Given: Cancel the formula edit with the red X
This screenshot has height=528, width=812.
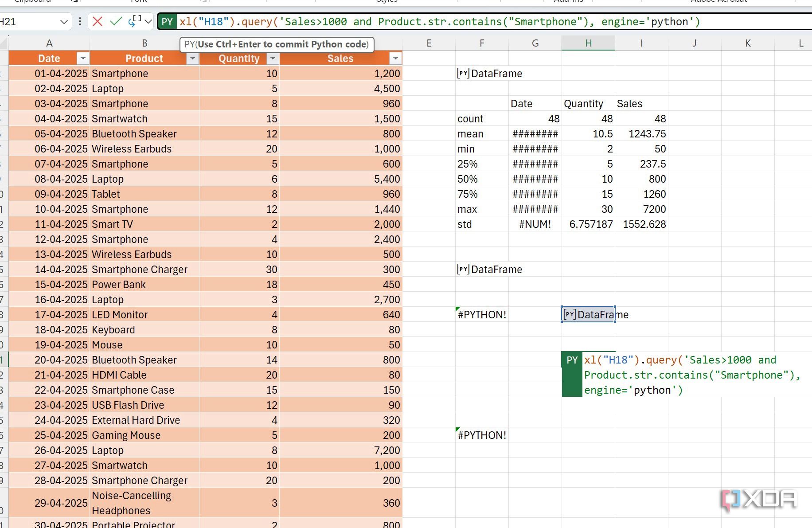Looking at the screenshot, I should [x=98, y=21].
